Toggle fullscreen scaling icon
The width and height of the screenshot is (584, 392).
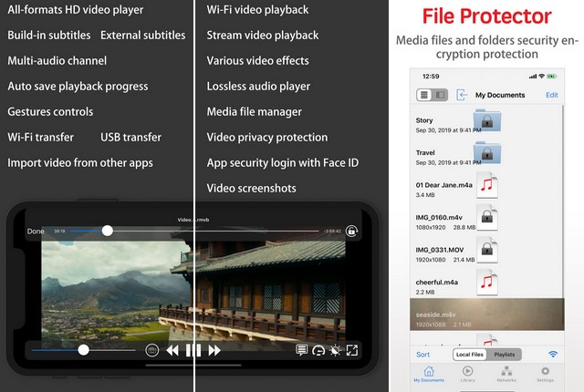tap(352, 350)
